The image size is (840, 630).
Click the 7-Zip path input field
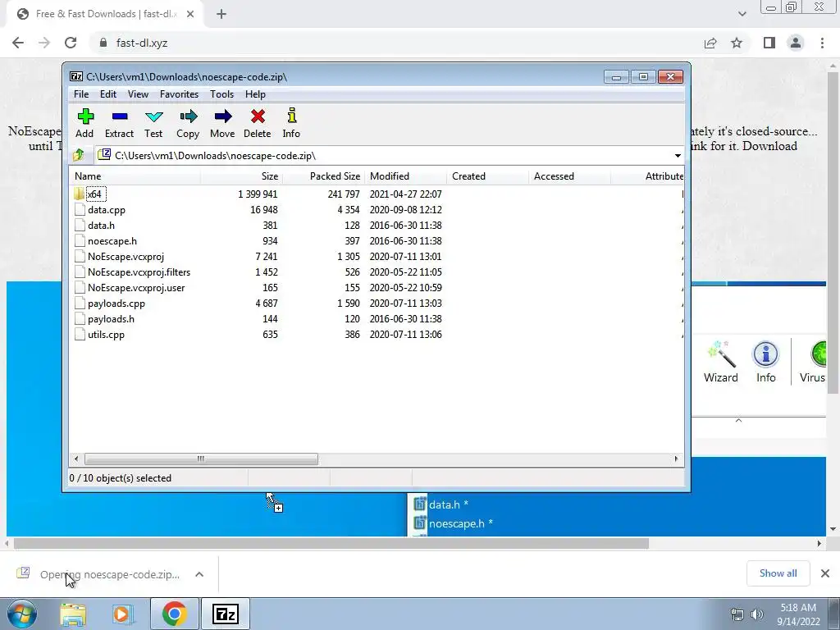[389, 155]
